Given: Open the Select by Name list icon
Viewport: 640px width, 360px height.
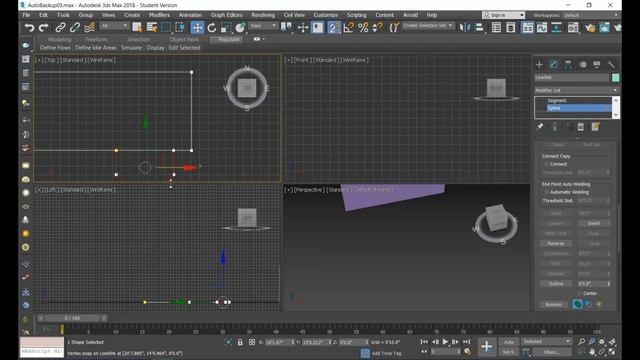Looking at the screenshot, I should click(151, 28).
